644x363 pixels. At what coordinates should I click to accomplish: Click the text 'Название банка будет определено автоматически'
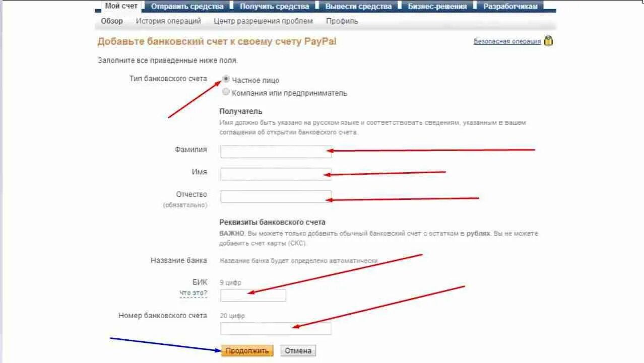298,261
